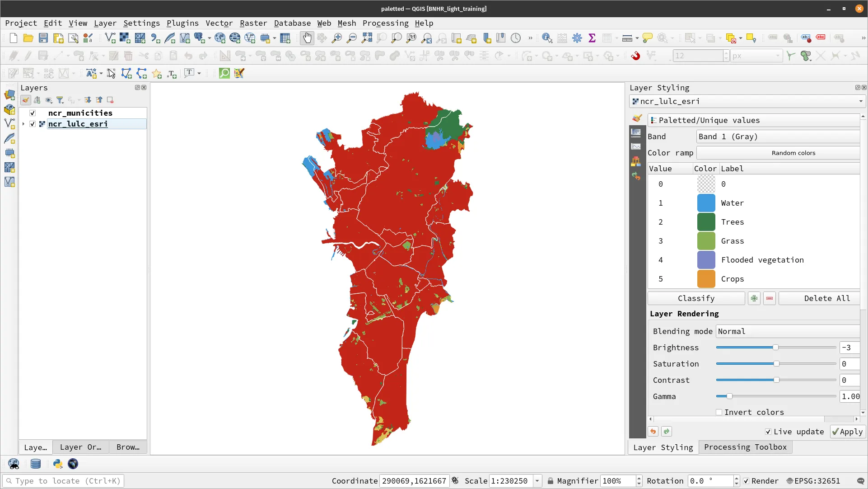Select the Pan Map tool
The width and height of the screenshot is (868, 489).
point(307,38)
